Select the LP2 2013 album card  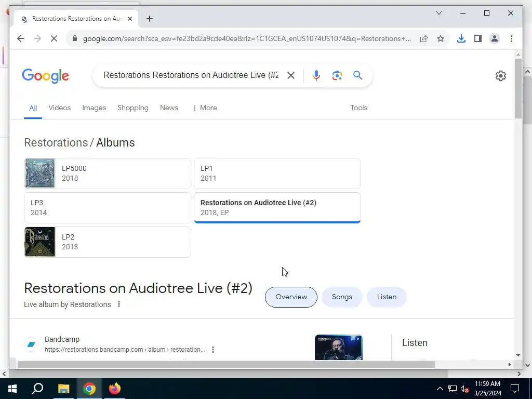[x=108, y=242]
